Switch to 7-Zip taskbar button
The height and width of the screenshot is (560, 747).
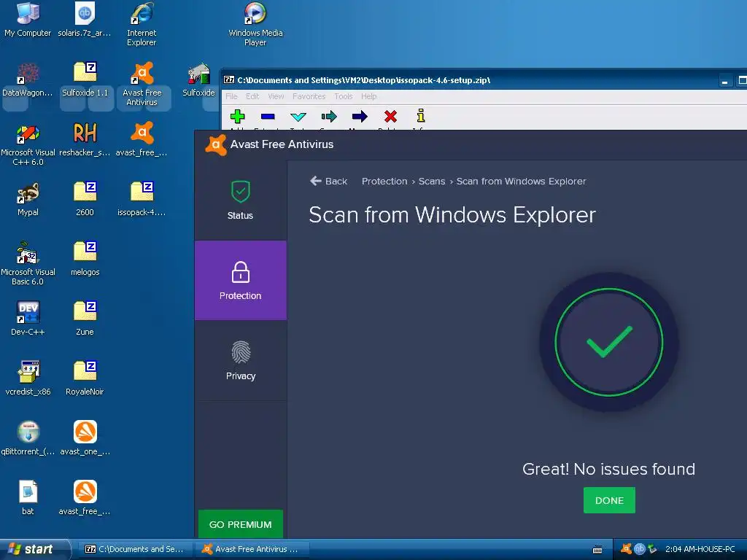tap(135, 549)
